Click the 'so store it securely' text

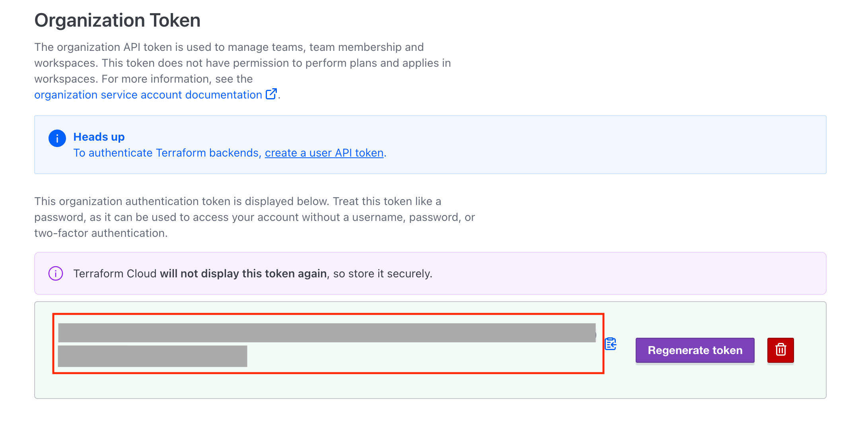click(x=382, y=273)
